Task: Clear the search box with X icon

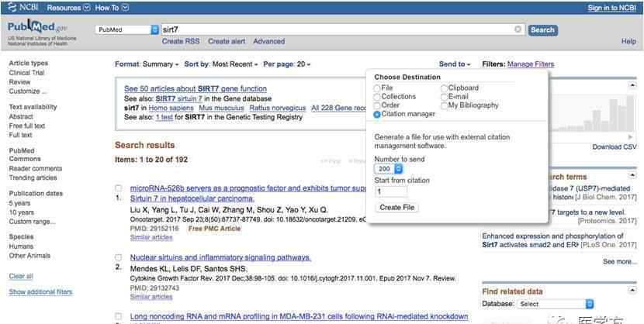Action: point(518,29)
